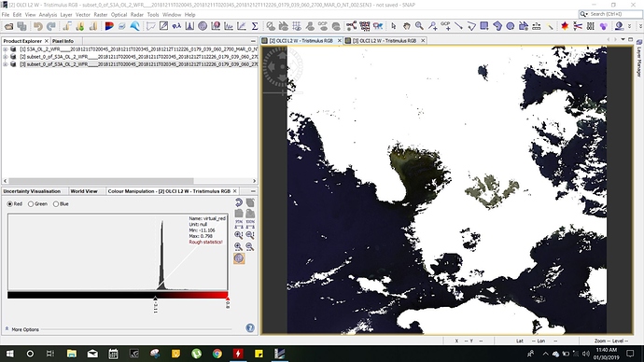
Task: Switch to Pixel Info tab
Action: (63, 41)
